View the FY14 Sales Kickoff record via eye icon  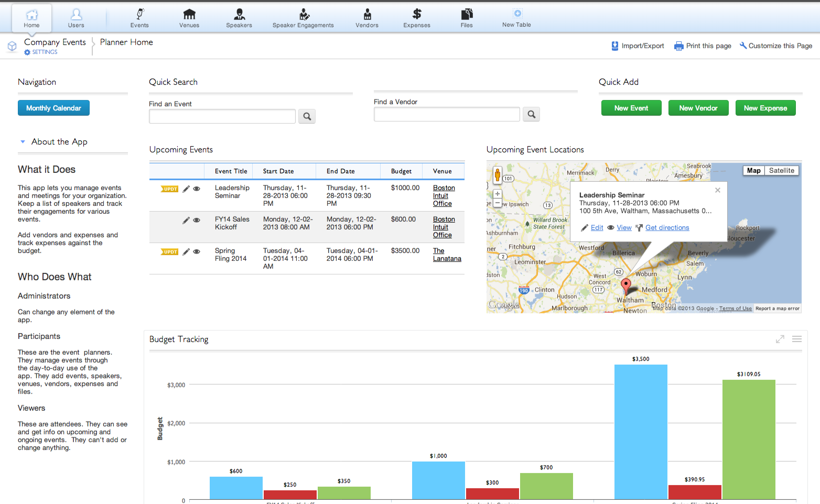tap(196, 220)
